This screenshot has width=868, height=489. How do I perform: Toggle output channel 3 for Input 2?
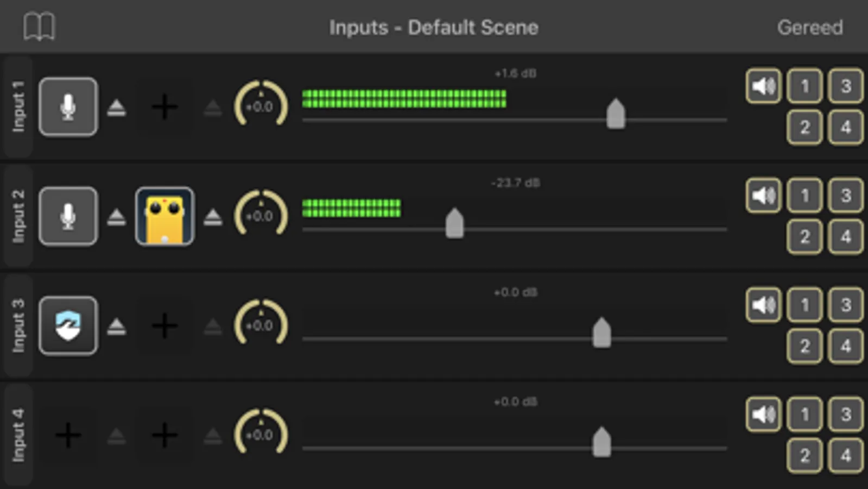(845, 196)
